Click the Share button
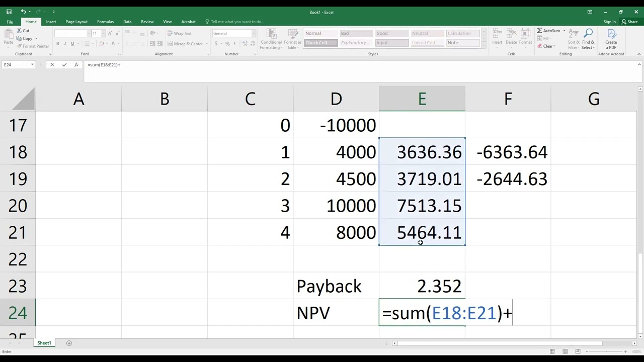 tap(630, 22)
